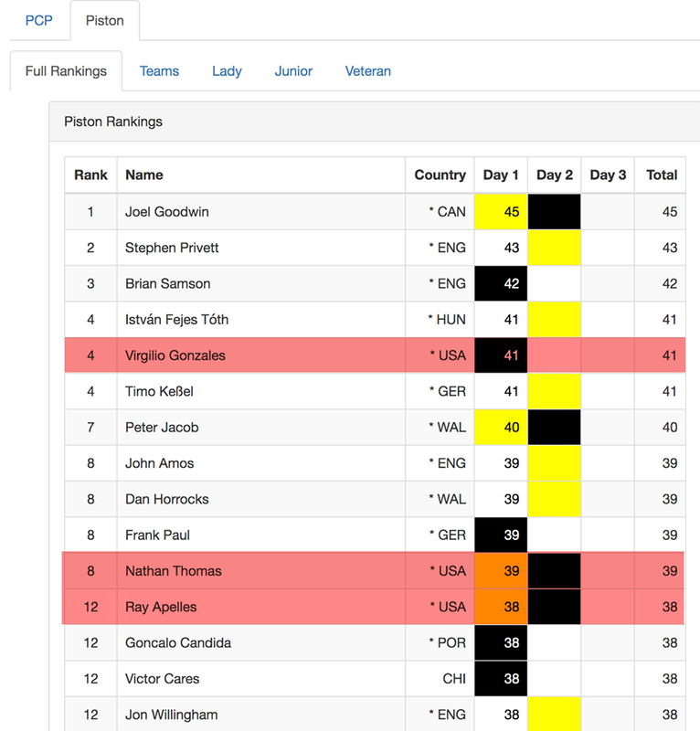Viewport: 700px width, 731px height.
Task: Click the Total column header
Action: (661, 175)
